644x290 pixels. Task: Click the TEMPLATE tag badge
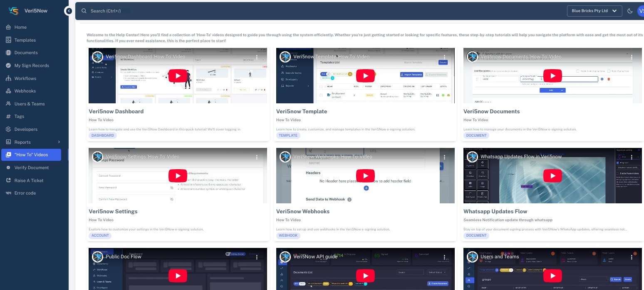288,135
